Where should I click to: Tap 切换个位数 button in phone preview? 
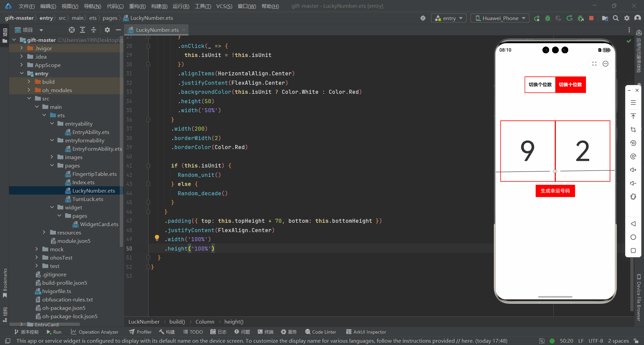tap(540, 85)
